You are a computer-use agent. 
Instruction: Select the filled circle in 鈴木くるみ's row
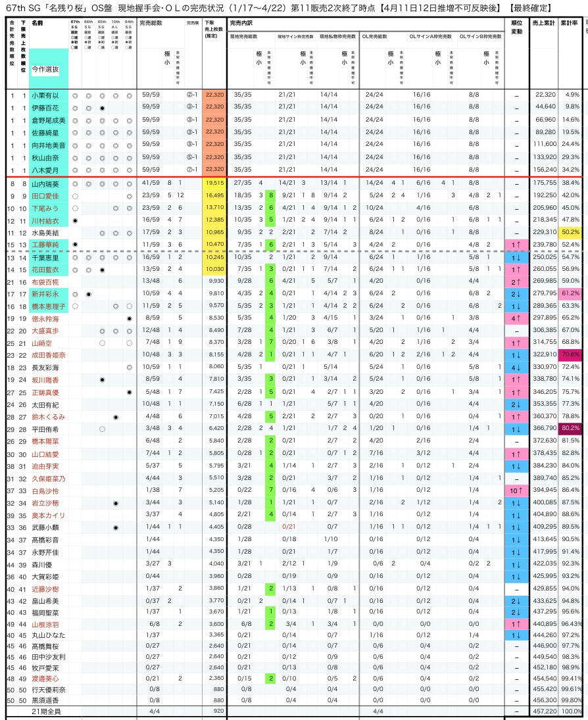(116, 417)
